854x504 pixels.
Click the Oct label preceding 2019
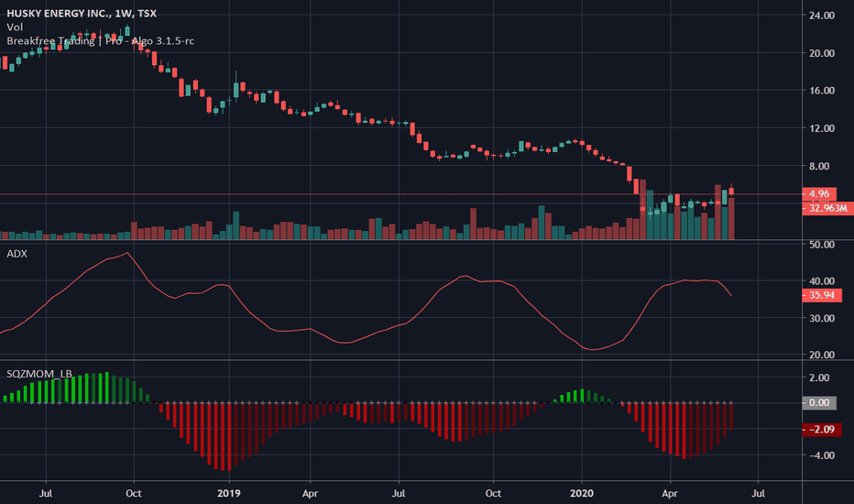pyautogui.click(x=134, y=493)
